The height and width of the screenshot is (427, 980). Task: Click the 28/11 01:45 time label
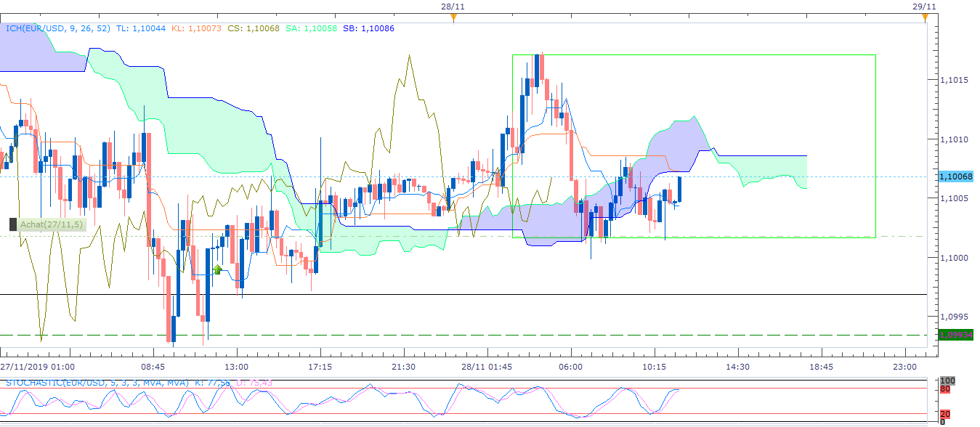pyautogui.click(x=487, y=367)
